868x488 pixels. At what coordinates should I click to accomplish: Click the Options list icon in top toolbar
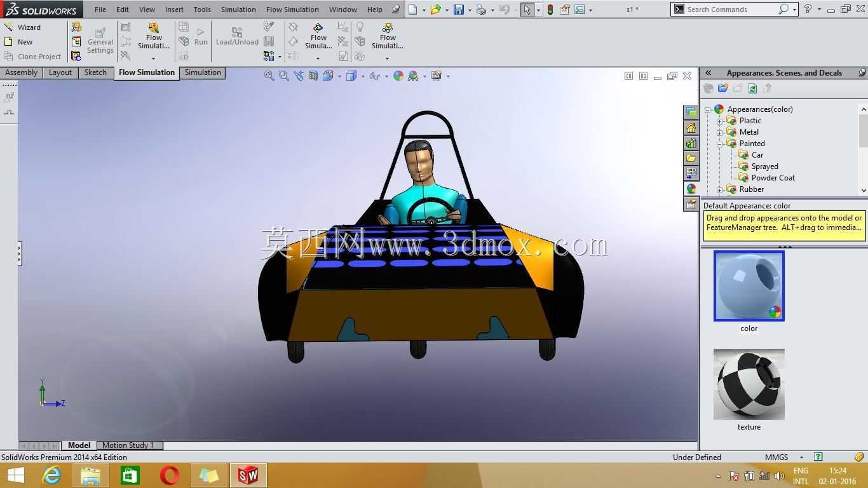(x=580, y=10)
